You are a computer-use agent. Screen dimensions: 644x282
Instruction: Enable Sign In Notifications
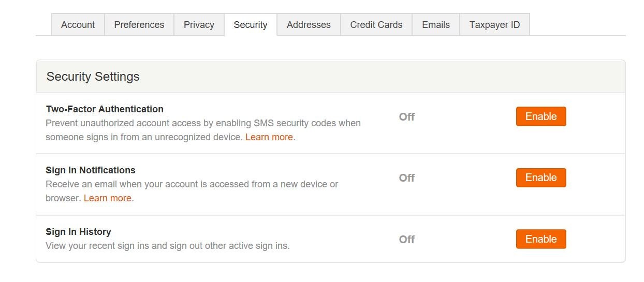coord(541,177)
